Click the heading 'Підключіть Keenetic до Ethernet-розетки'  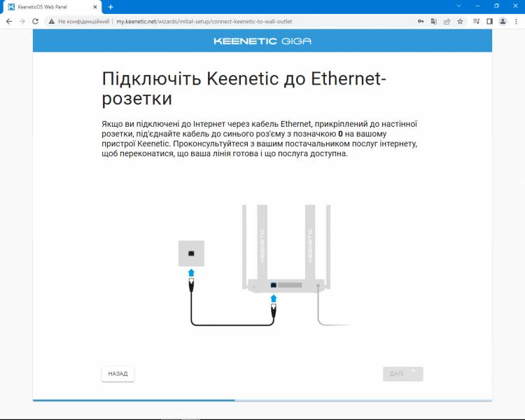244,89
